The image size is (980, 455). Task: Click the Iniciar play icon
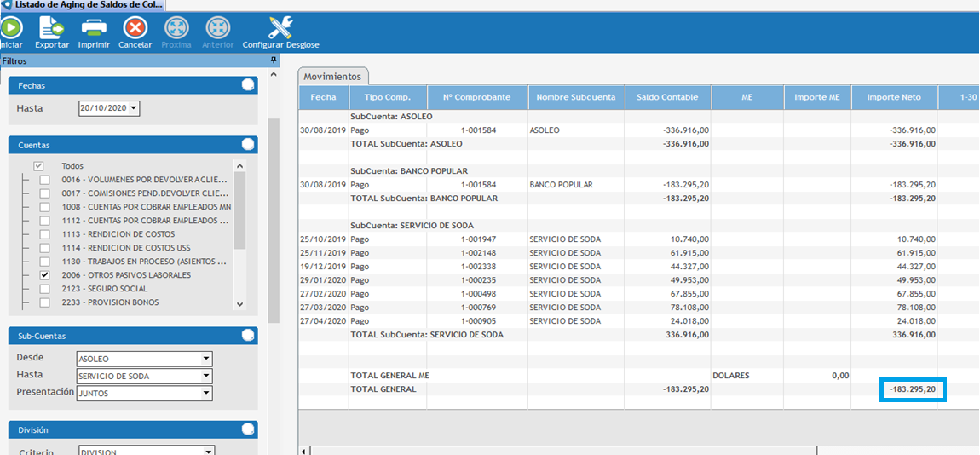(11, 28)
